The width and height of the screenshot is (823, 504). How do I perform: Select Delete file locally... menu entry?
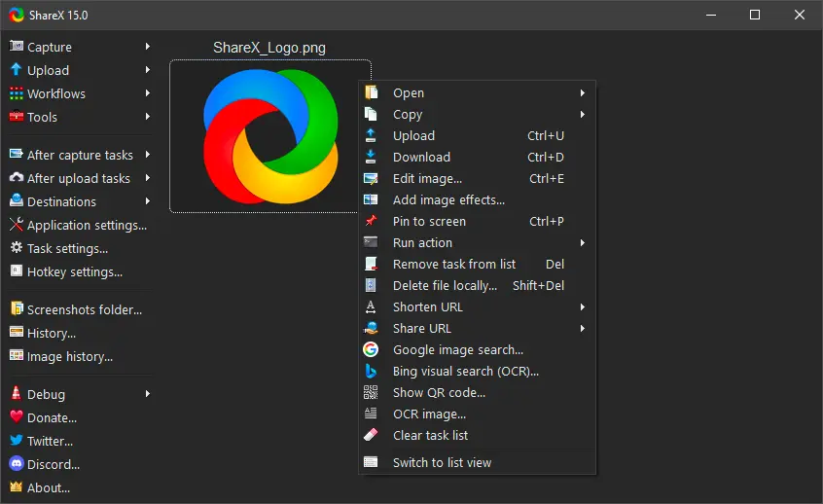pos(445,285)
